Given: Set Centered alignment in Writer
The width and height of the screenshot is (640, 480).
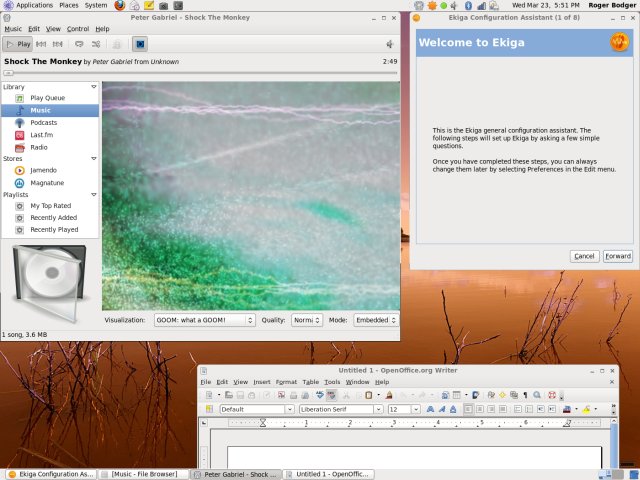Looking at the screenshot, I should click(480, 409).
